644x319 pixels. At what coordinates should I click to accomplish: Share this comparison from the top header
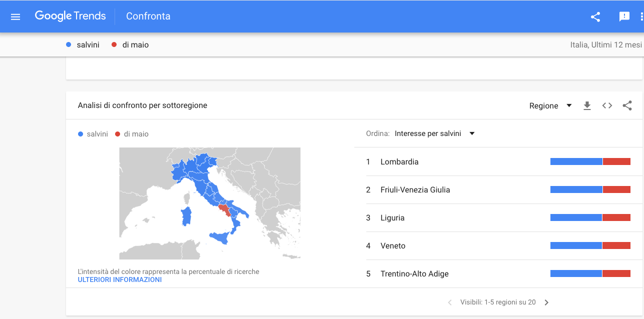(x=595, y=16)
